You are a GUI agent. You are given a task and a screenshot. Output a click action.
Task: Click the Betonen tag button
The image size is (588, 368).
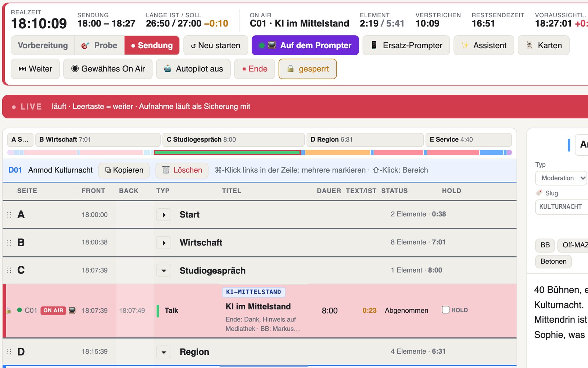point(553,261)
